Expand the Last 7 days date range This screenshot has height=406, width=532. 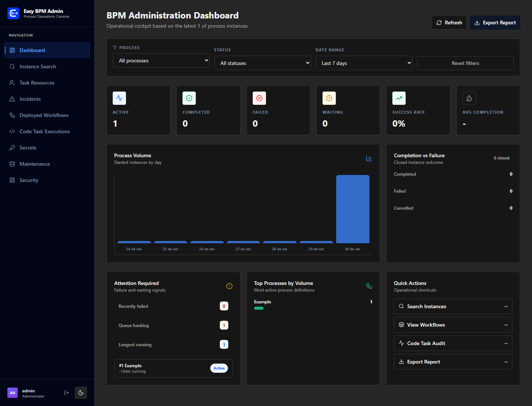[364, 63]
